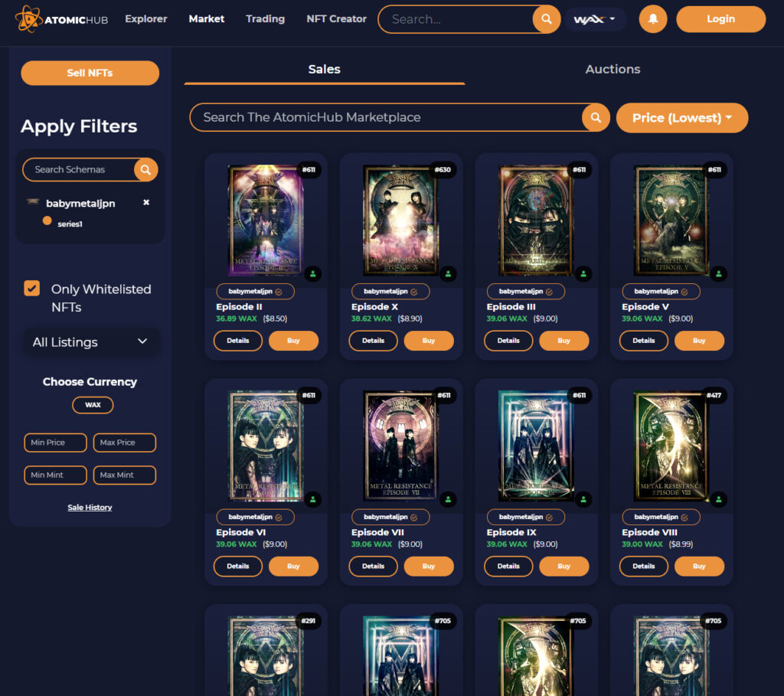Screen dimensions: 784x696
Task: Open the Price (Lowest) sort dropdown
Action: pos(682,118)
